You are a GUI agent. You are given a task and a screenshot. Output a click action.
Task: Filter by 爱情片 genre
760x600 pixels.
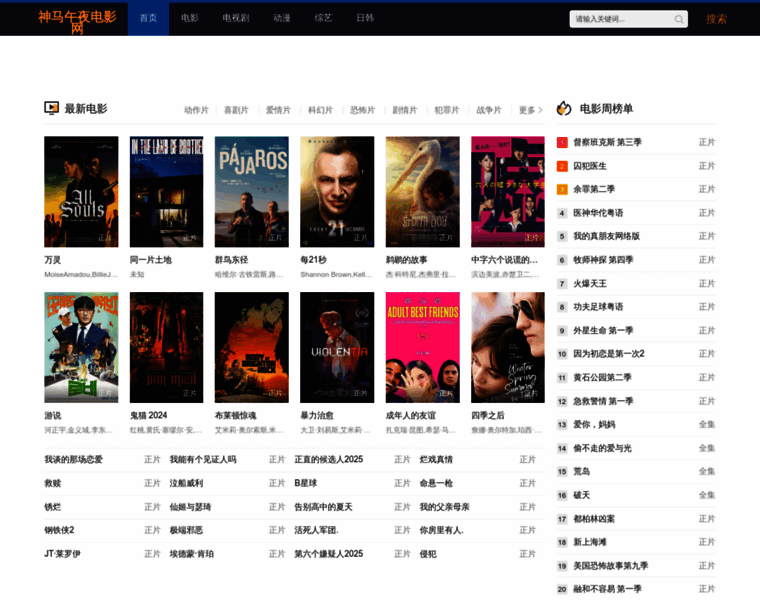(278, 110)
